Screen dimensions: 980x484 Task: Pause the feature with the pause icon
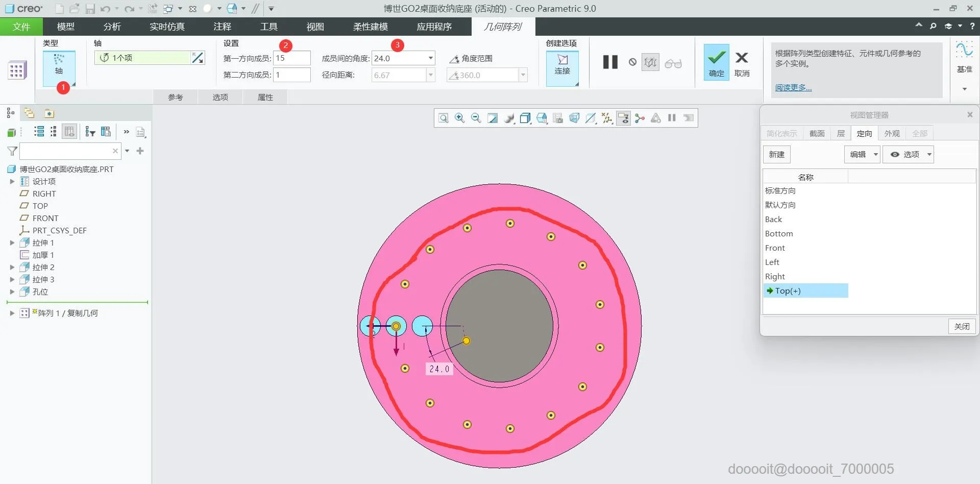(610, 62)
